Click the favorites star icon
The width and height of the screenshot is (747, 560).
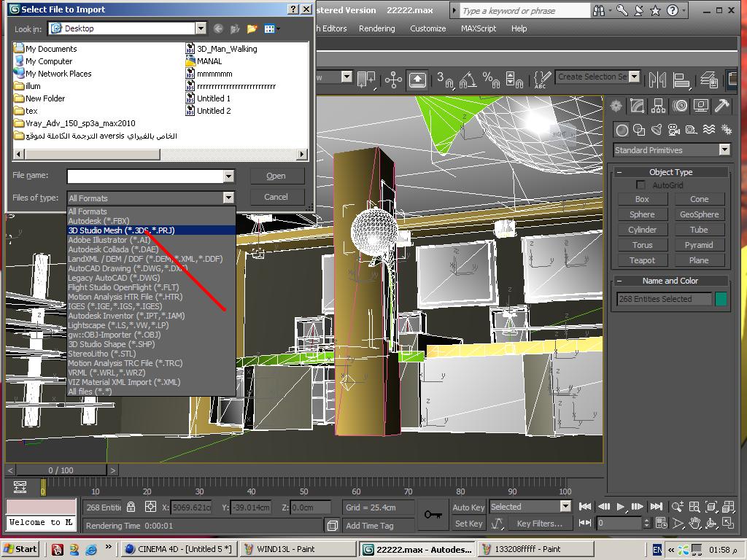pyautogui.click(x=655, y=10)
